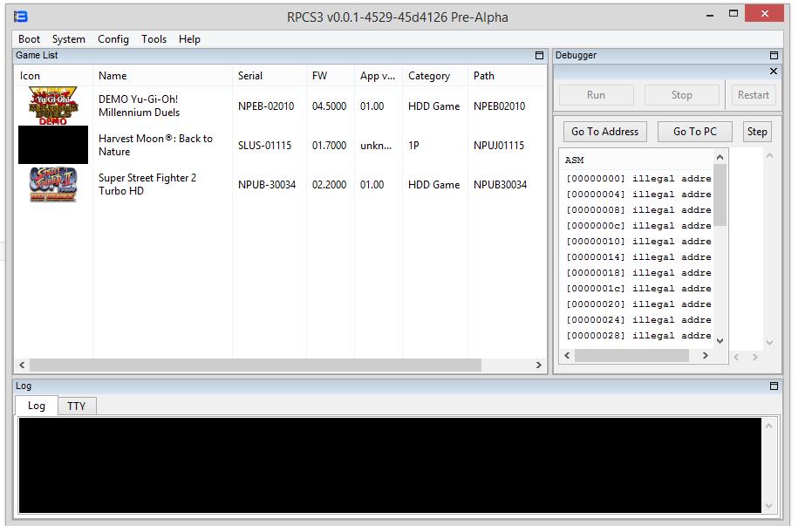Sort game list by FW column
The image size is (812, 526).
coord(331,76)
